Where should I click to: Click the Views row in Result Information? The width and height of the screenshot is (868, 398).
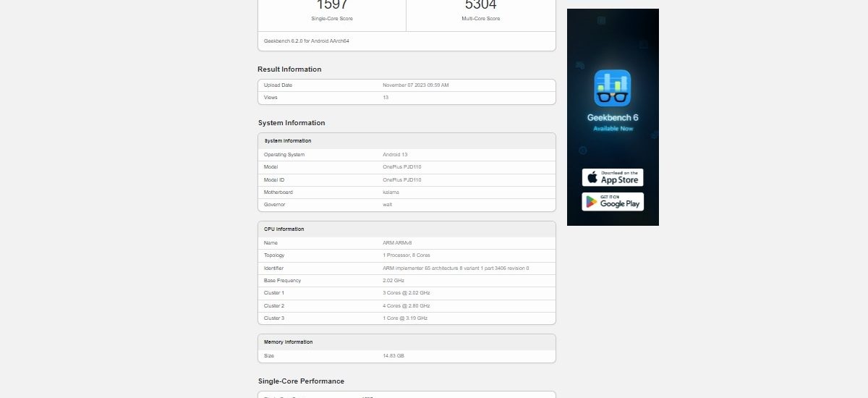coord(407,98)
